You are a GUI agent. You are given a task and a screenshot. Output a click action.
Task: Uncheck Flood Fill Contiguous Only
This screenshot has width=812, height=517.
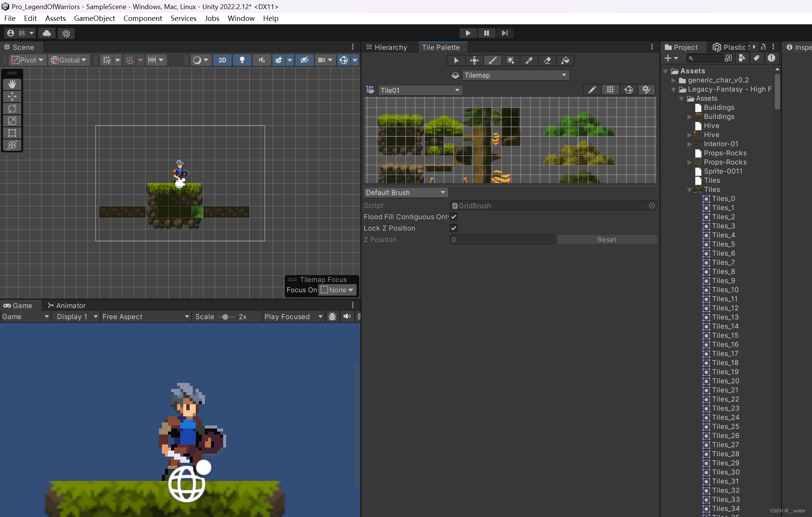454,217
